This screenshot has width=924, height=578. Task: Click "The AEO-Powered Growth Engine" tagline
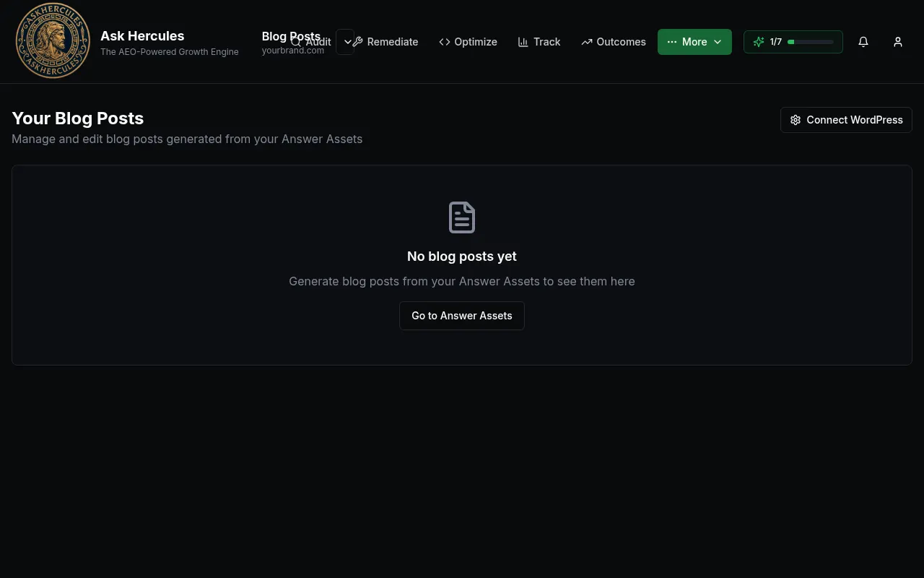pyautogui.click(x=170, y=52)
